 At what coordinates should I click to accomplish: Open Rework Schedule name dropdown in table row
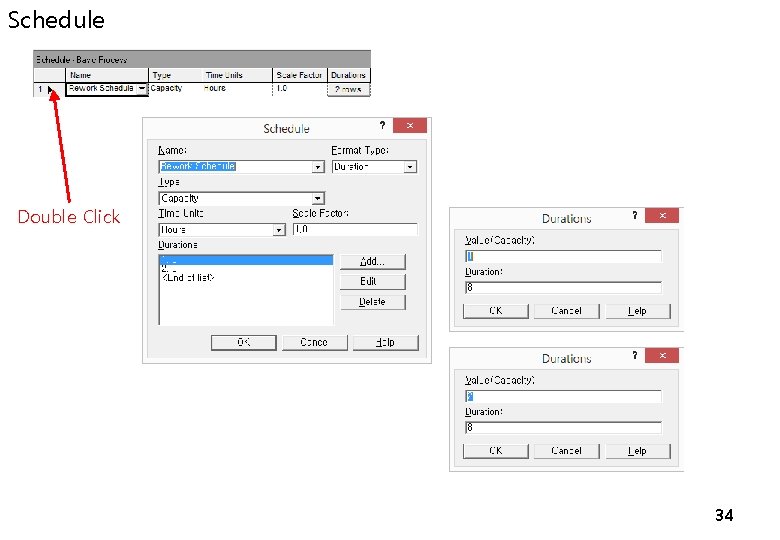[x=142, y=89]
